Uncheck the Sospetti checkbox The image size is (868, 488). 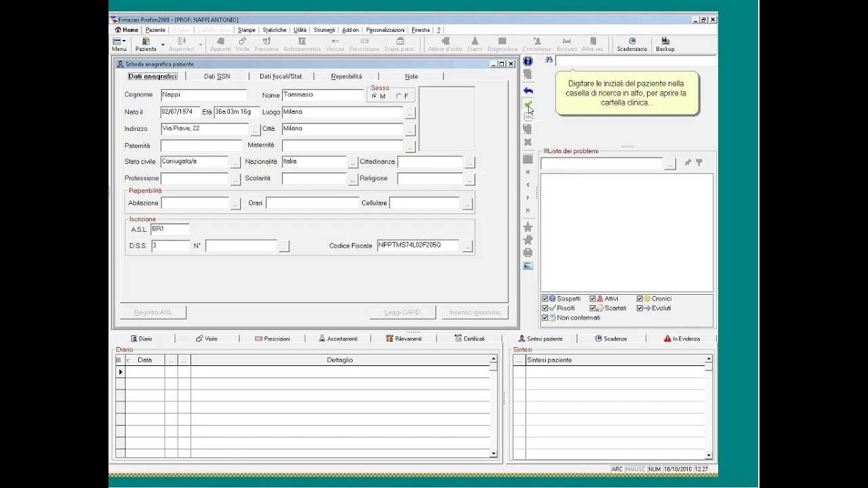point(545,299)
